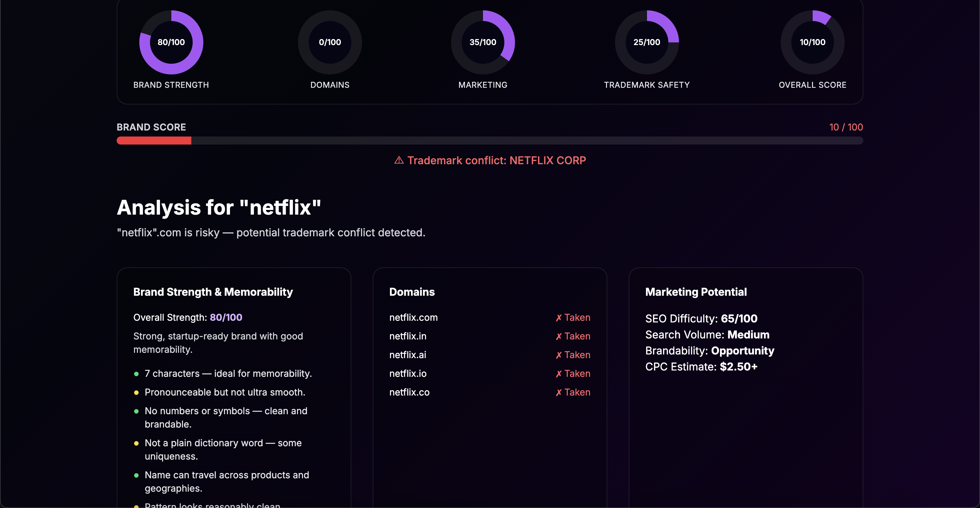Image resolution: width=980 pixels, height=508 pixels.
Task: Click the trademark conflict warning triangle icon
Action: tap(398, 160)
